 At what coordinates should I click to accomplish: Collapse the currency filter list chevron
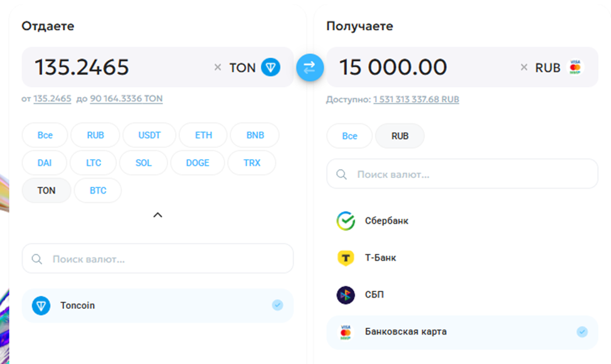pos(158,215)
